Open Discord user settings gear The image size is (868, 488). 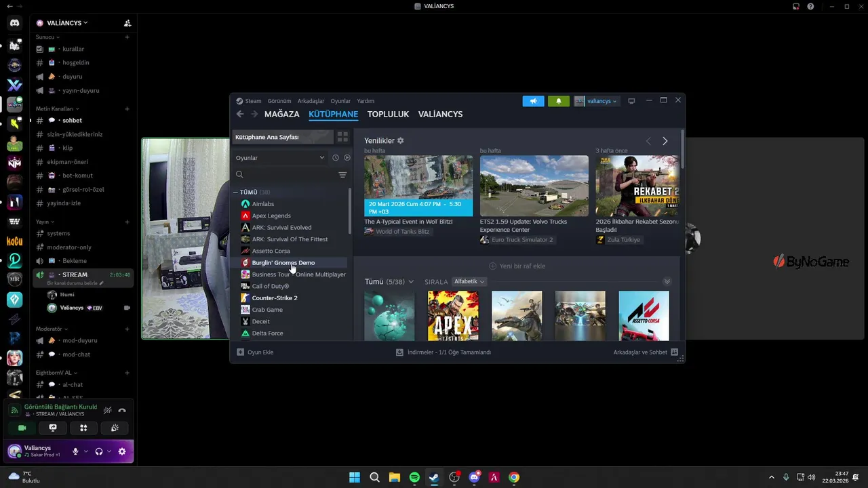click(122, 451)
